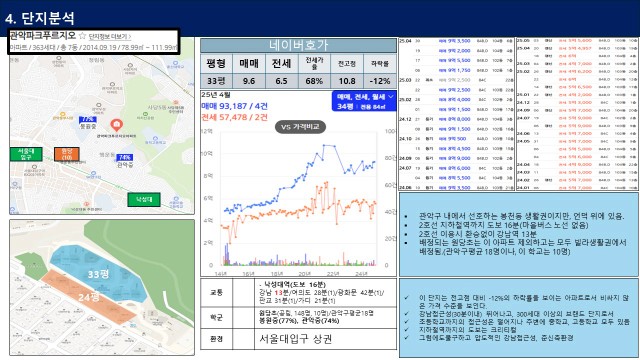Click the 74% 관악중 school badge
640x360 pixels.
124,157
